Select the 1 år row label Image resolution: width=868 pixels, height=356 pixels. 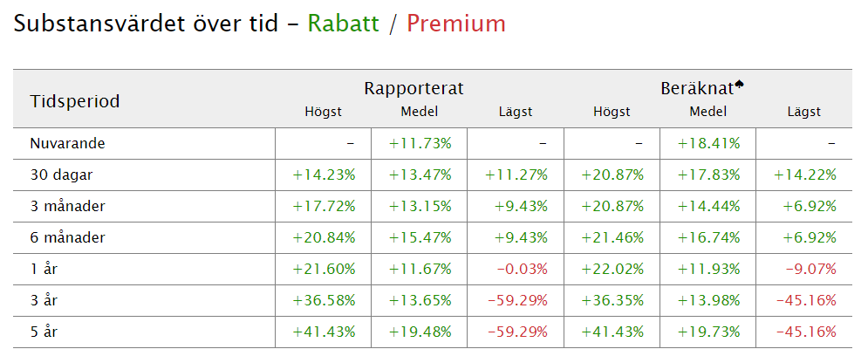tap(44, 269)
